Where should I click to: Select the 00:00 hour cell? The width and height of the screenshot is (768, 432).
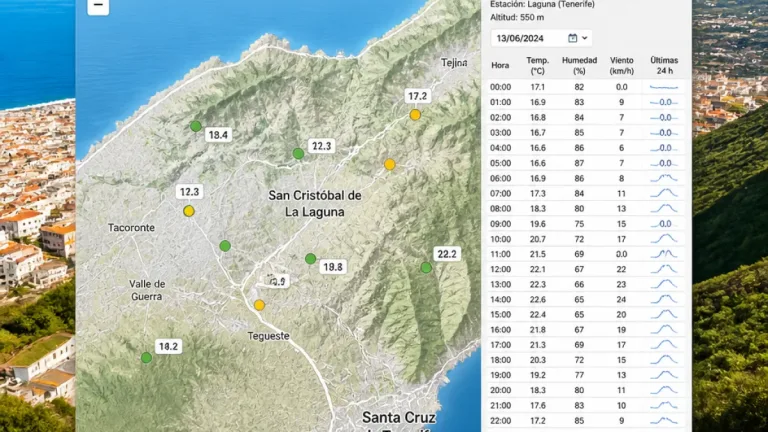tap(501, 87)
